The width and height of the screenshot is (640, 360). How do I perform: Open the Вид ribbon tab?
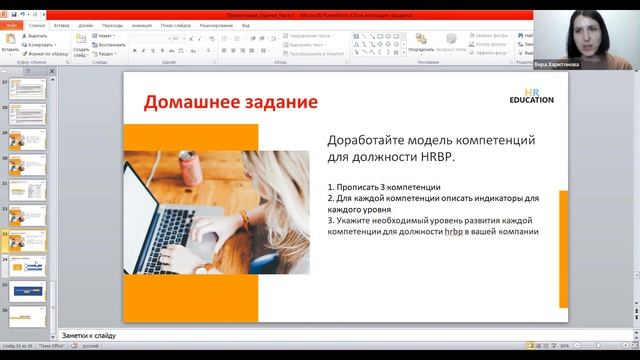click(246, 25)
